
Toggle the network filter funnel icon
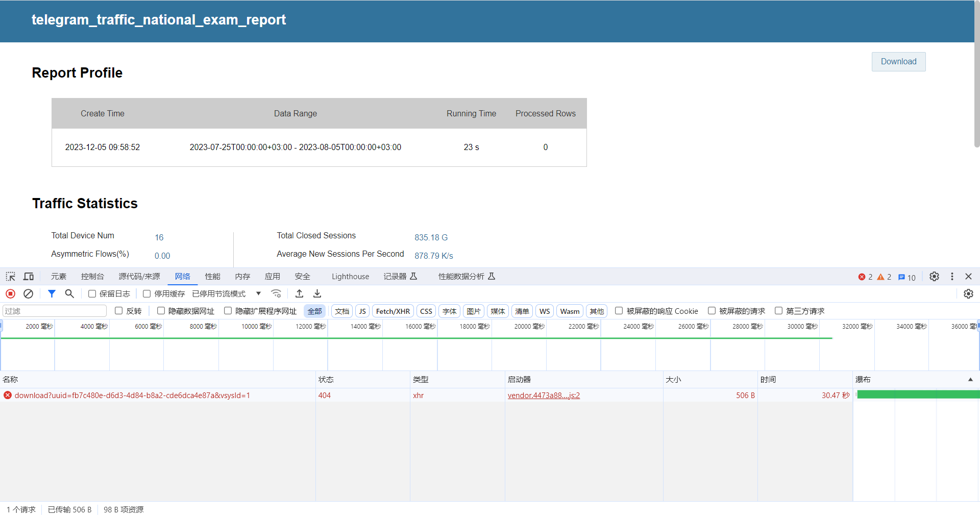pyautogui.click(x=52, y=294)
